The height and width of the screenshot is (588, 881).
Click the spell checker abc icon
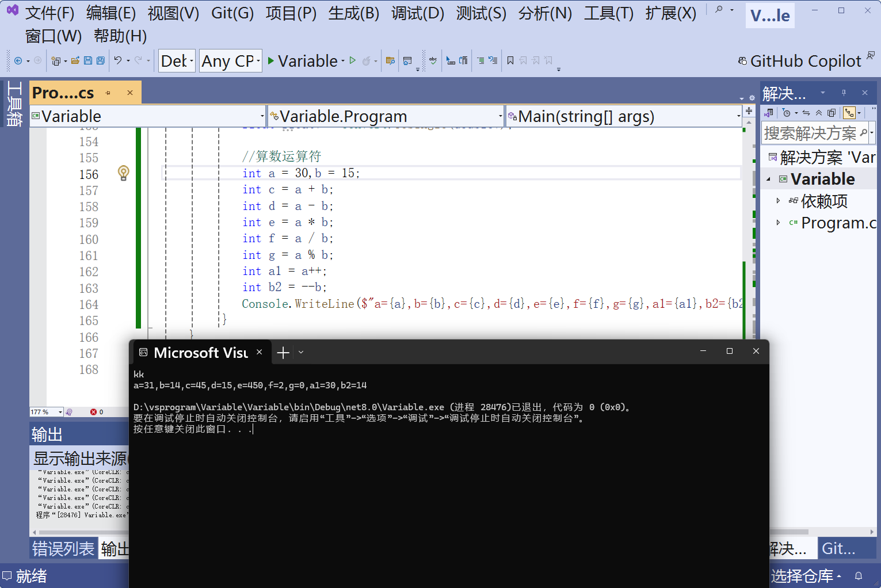pyautogui.click(x=433, y=60)
